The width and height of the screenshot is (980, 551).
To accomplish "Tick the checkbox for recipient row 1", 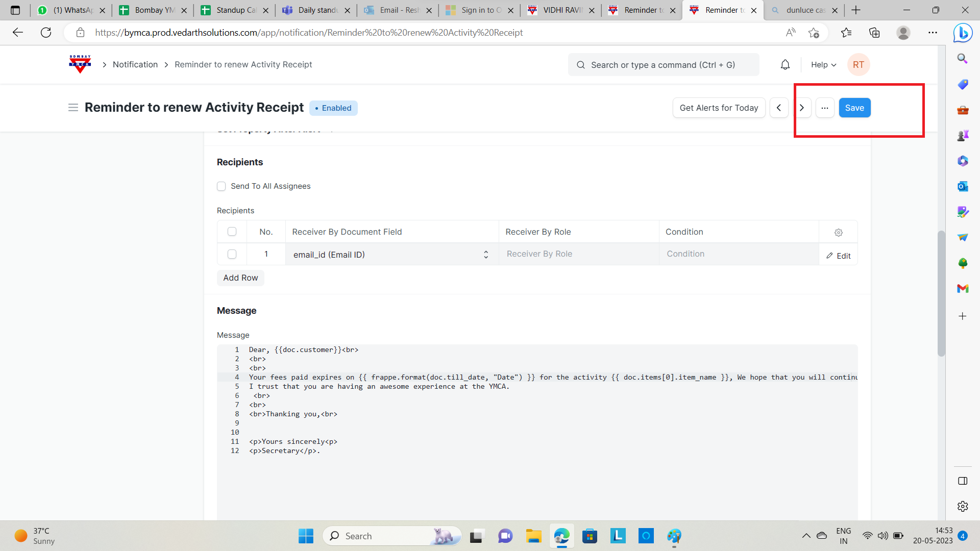I will 232,254.
